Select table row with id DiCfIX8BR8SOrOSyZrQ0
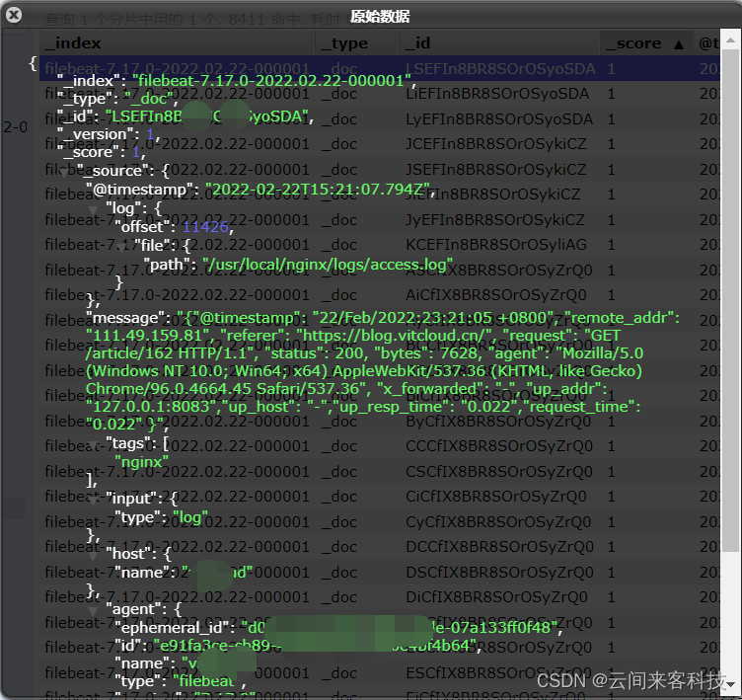Screen dimensions: 742x700 380,597
